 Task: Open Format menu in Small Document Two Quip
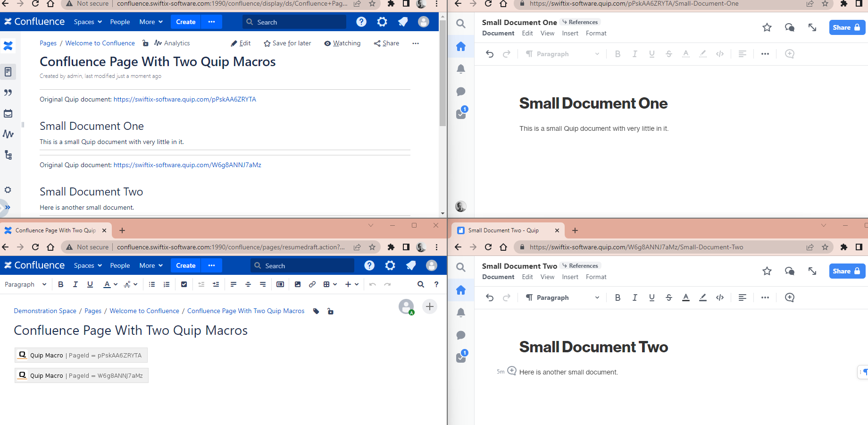(x=596, y=277)
